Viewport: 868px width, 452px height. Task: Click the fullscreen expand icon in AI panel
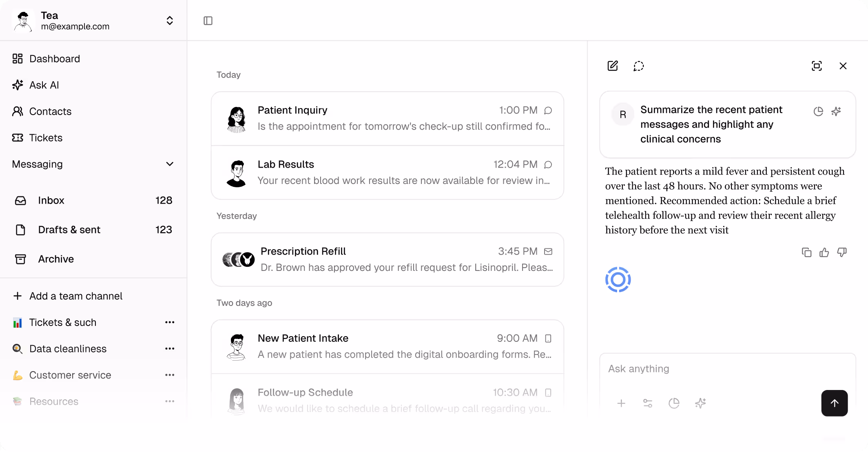817,66
